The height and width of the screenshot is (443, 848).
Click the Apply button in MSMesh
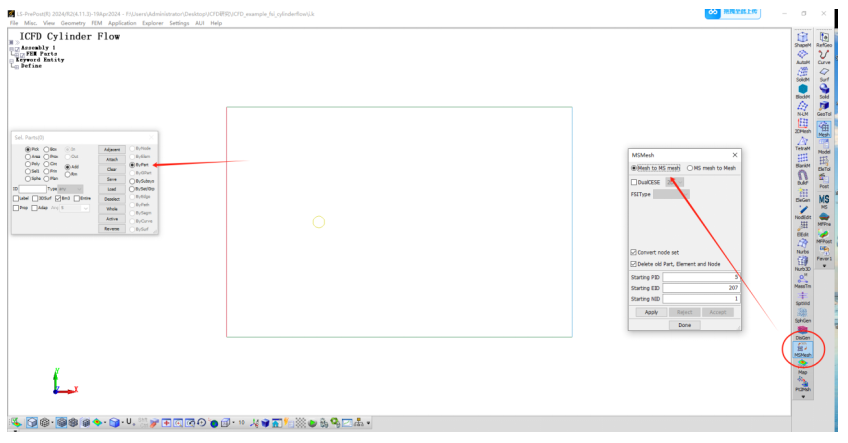[651, 312]
